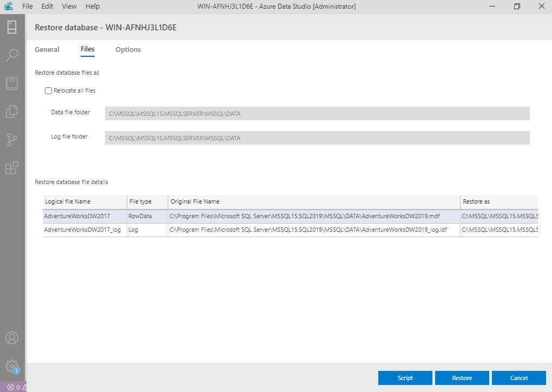Open the Accounts icon
The height and width of the screenshot is (392, 552).
(x=12, y=338)
